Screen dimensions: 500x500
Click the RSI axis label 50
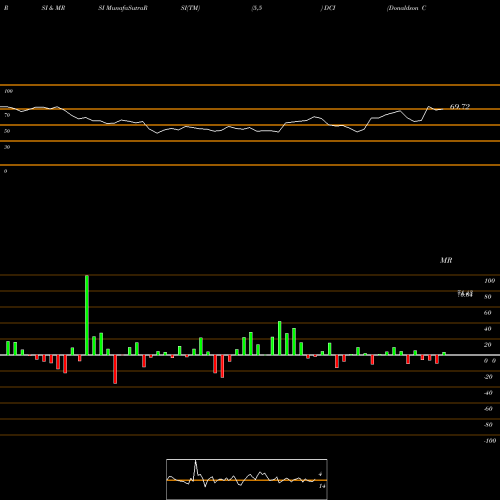click(7, 131)
